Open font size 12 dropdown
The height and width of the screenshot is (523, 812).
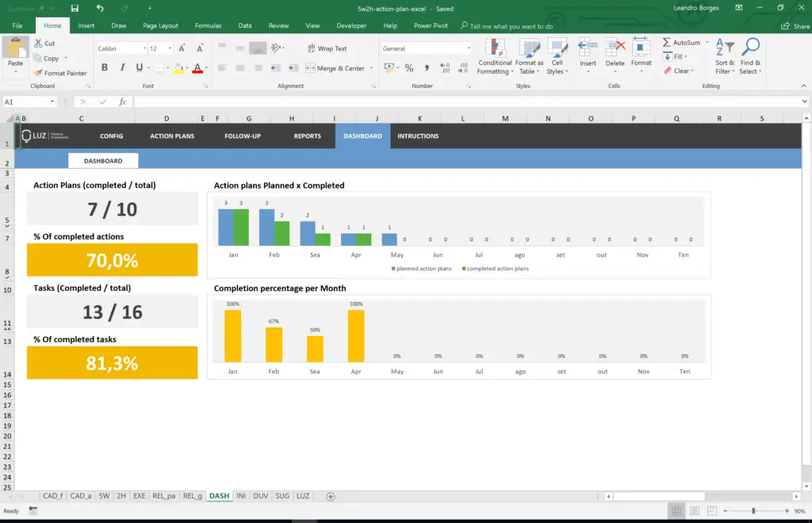[x=170, y=48]
